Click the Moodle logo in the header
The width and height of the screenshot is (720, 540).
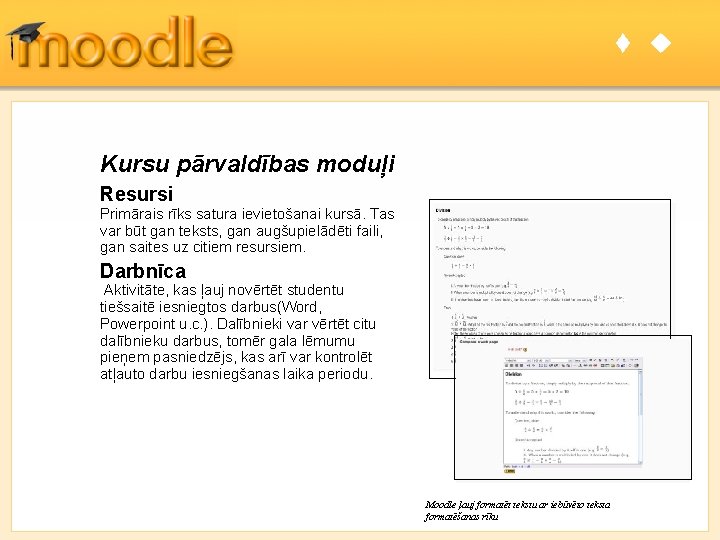point(119,42)
